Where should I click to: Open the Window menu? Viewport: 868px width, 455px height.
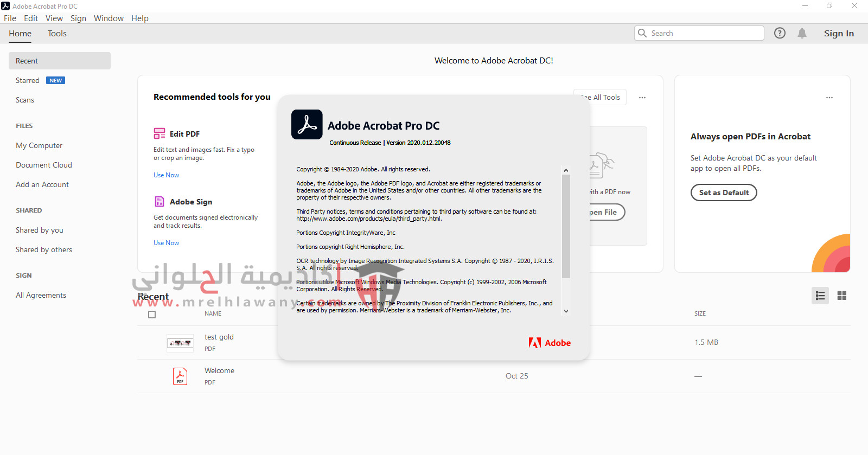tap(108, 18)
